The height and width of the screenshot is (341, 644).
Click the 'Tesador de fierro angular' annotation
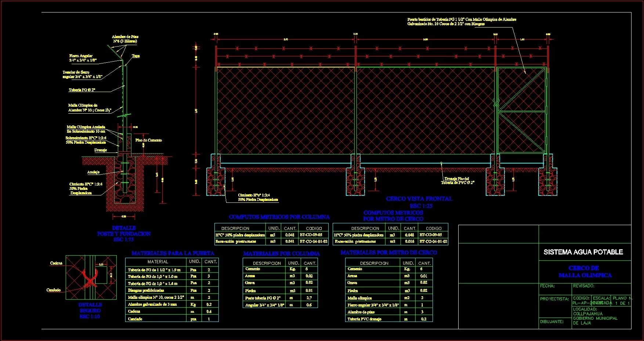point(82,74)
